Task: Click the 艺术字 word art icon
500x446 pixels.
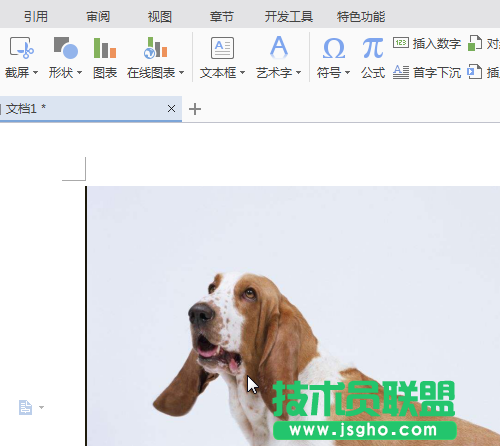Action: click(279, 47)
